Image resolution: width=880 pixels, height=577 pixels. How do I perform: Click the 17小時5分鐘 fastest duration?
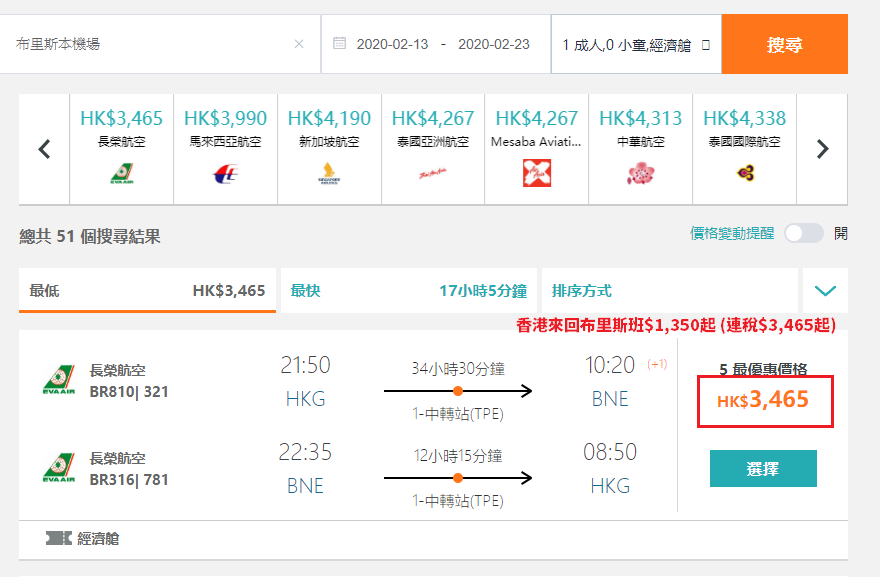[x=483, y=291]
